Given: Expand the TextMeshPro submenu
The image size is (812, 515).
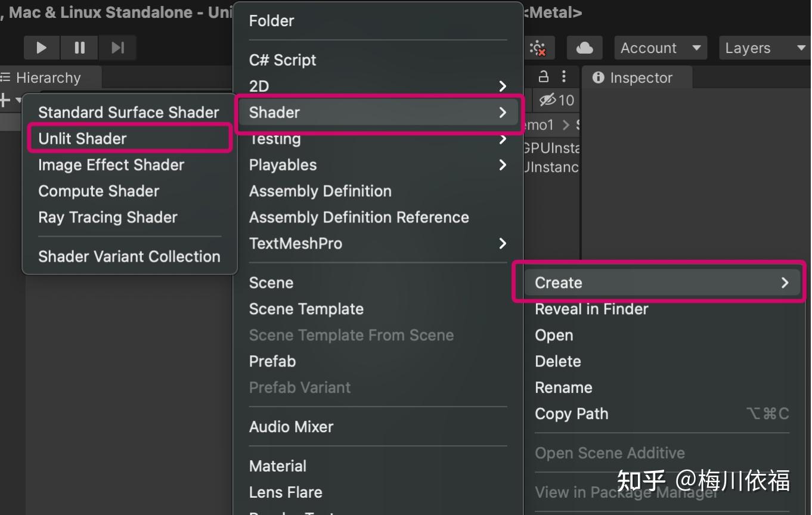Looking at the screenshot, I should 377,243.
